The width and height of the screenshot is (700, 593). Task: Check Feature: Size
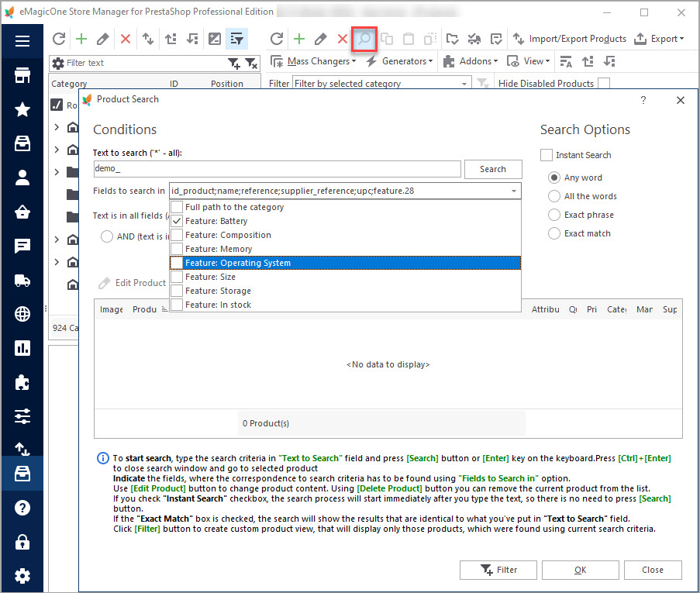coord(177,277)
